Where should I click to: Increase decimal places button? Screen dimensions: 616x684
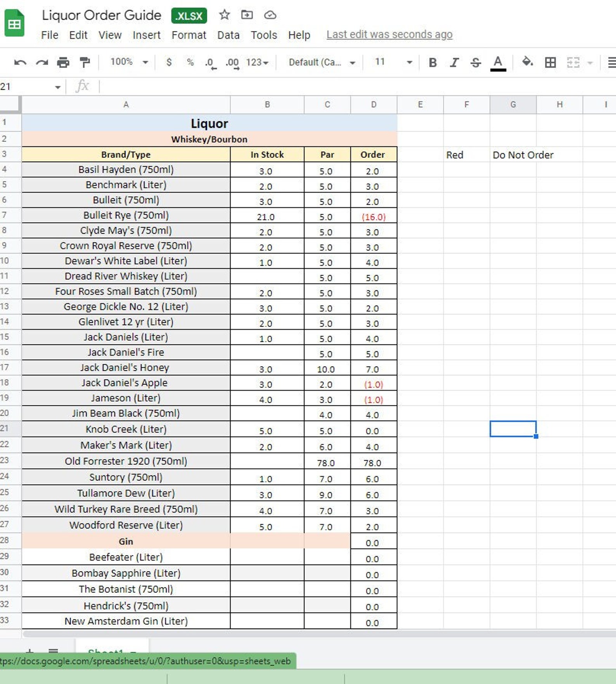coord(232,63)
